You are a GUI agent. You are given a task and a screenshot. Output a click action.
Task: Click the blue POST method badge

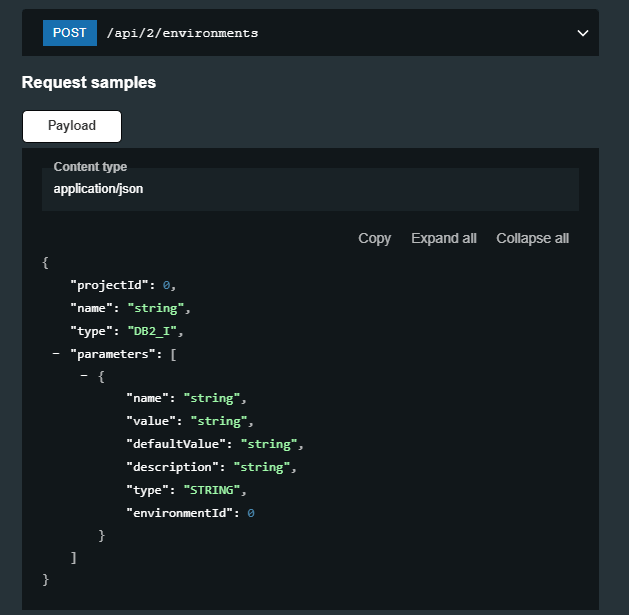pos(69,33)
